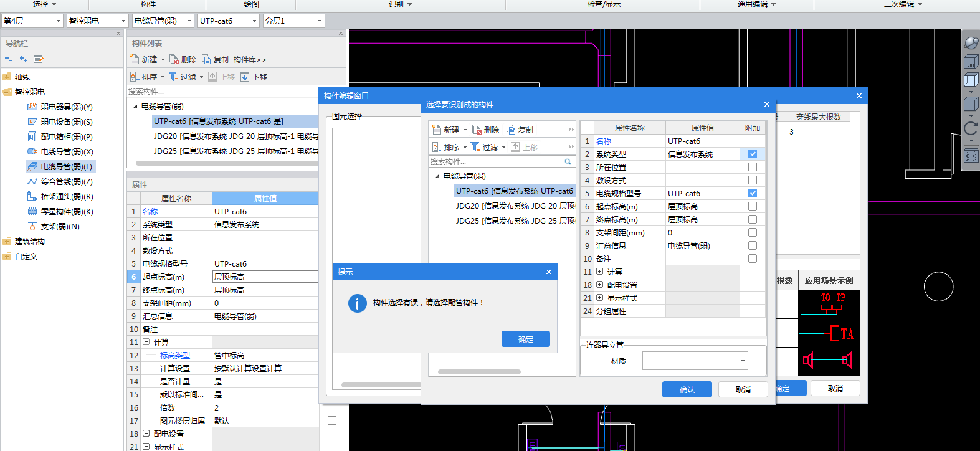The width and height of the screenshot is (980, 451).
Task: Click the search magnifier icon in the dialog
Action: (x=568, y=162)
